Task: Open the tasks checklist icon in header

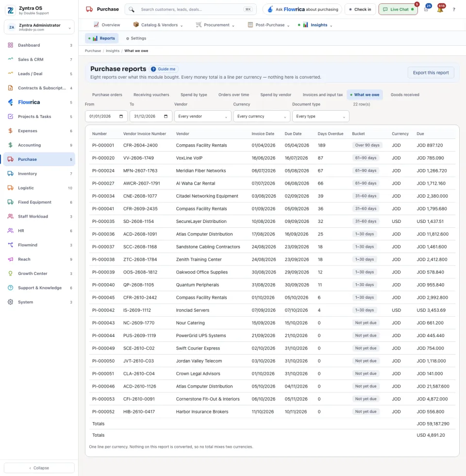Action: [426, 9]
